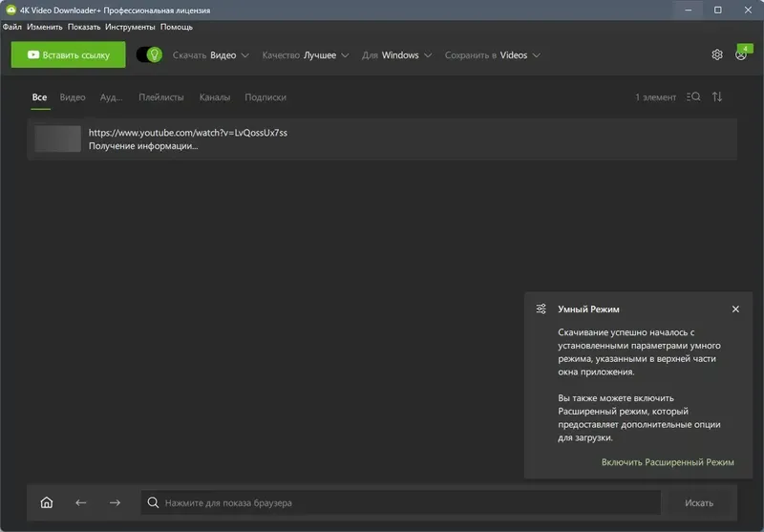The image size is (764, 532).
Task: Open the Инструменты menu
Action: tap(130, 27)
